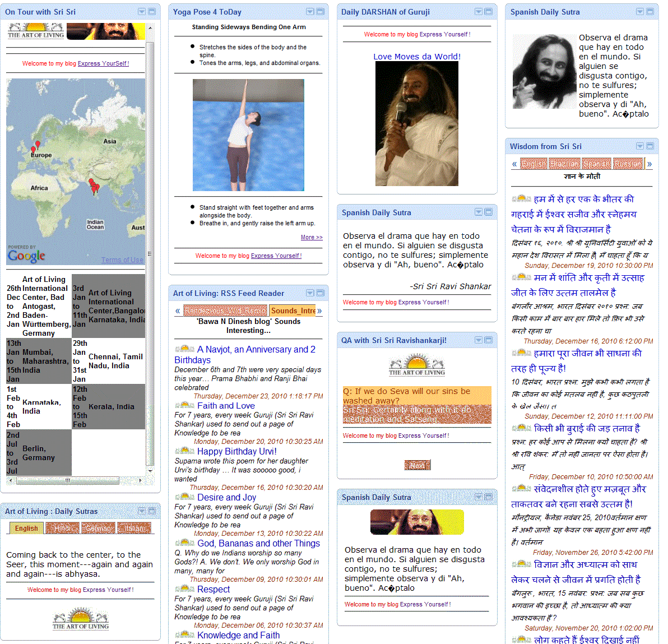
Task: Click the Google logo on the tour map
Action: click(26, 256)
